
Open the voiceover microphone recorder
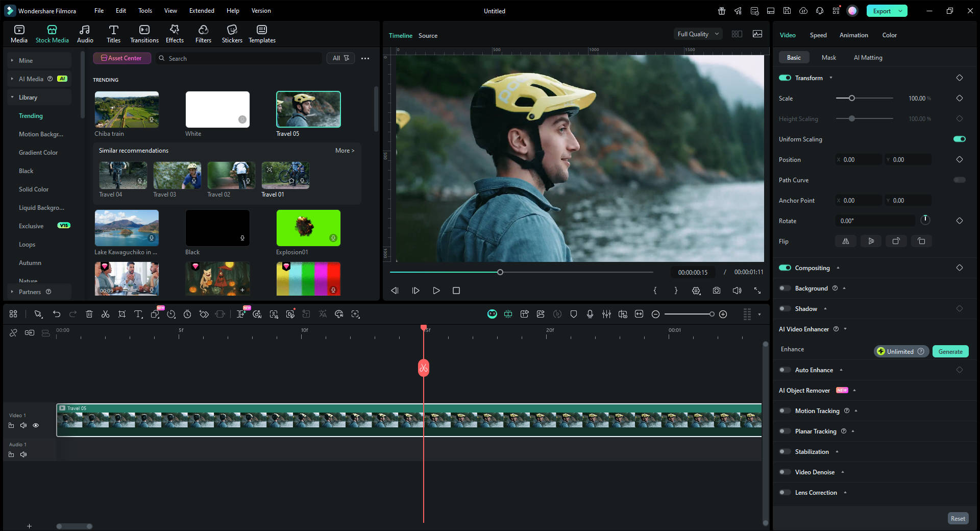pos(590,314)
